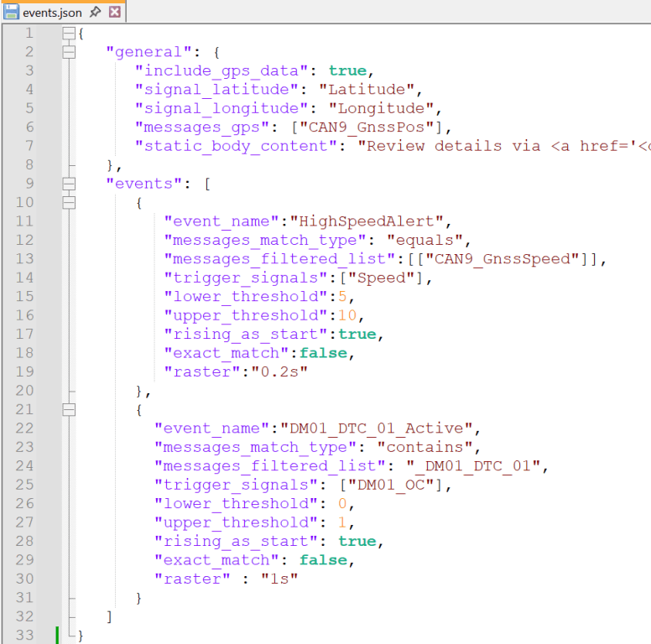The width and height of the screenshot is (651, 644).
Task: Click the lower_threshold value 5
Action: (x=342, y=296)
